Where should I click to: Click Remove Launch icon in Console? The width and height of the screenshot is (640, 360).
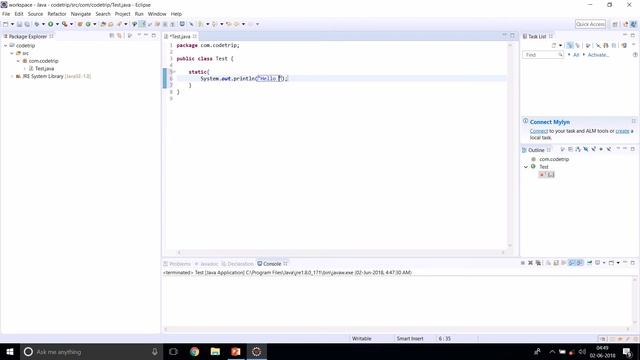[x=530, y=263]
